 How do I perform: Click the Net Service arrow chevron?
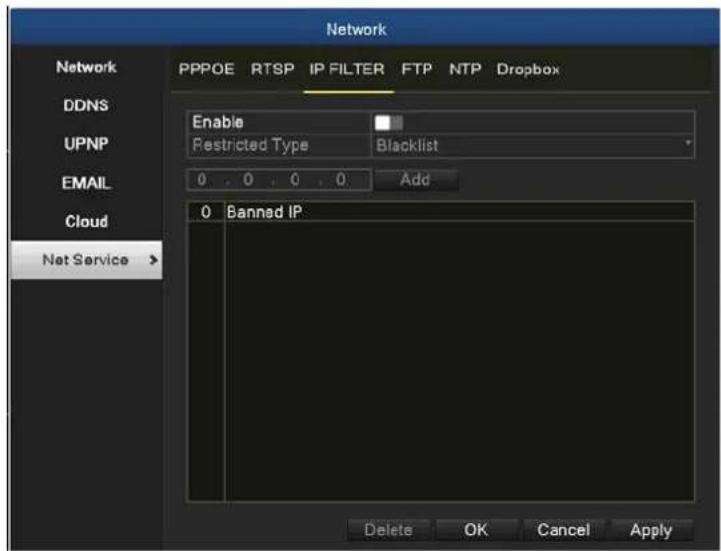coord(154,260)
